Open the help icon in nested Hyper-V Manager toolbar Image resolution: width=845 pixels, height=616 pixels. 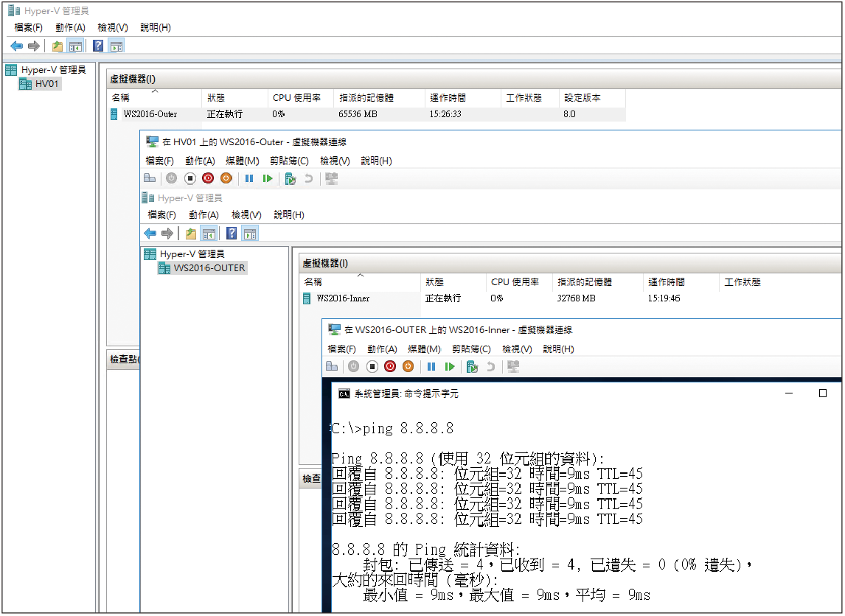[x=232, y=233]
